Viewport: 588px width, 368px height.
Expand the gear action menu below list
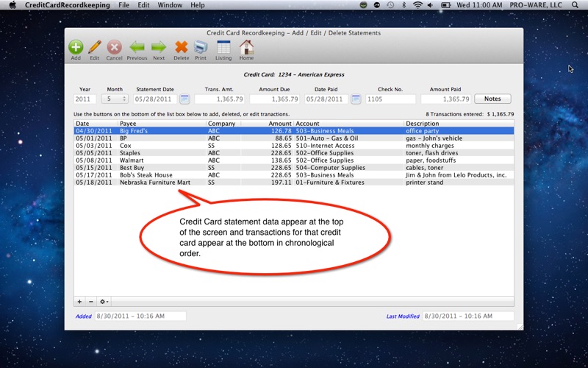(x=104, y=302)
